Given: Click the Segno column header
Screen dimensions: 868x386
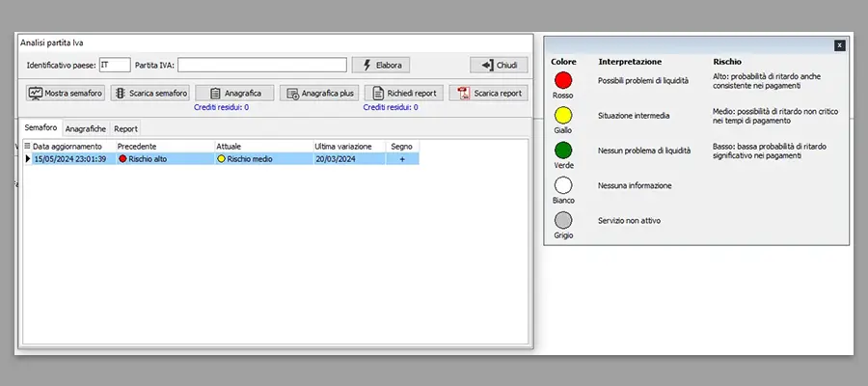Looking at the screenshot, I should tap(402, 147).
